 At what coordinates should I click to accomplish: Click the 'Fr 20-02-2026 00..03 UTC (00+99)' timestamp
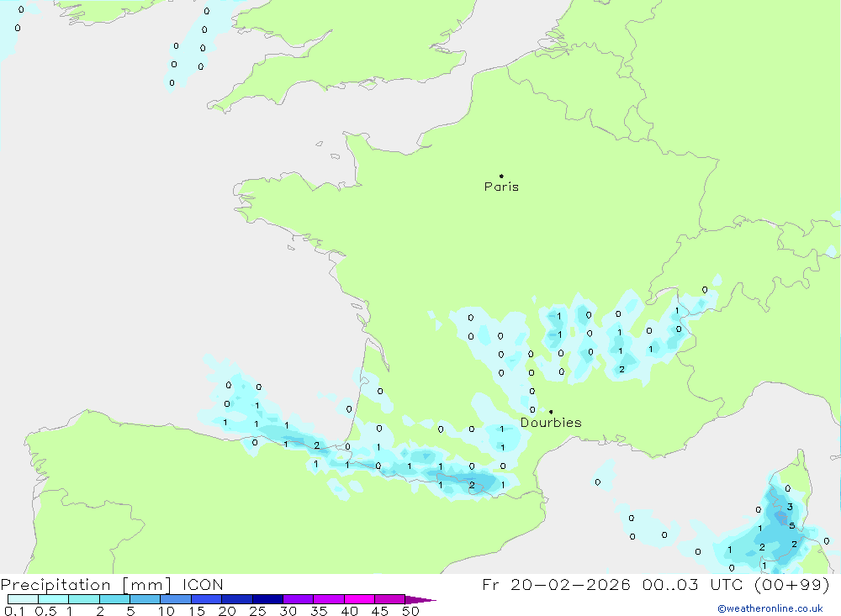tap(655, 584)
